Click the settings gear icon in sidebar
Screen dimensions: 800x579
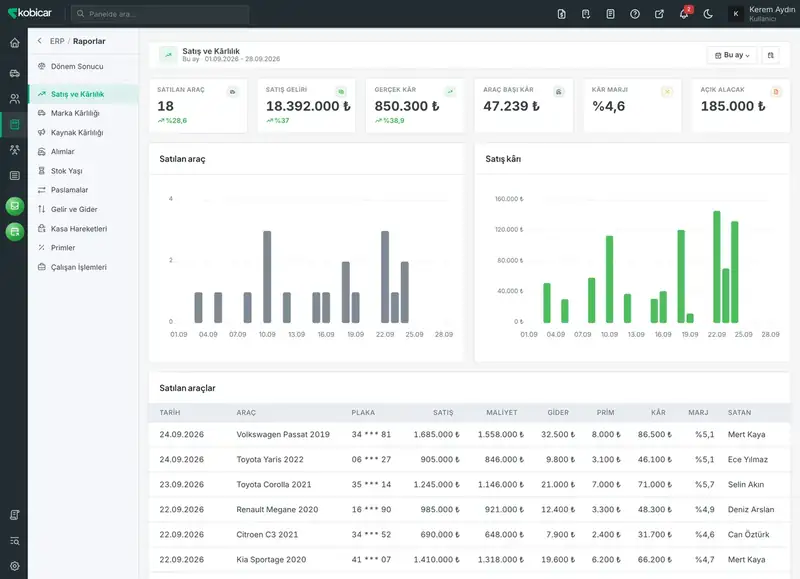pyautogui.click(x=14, y=566)
